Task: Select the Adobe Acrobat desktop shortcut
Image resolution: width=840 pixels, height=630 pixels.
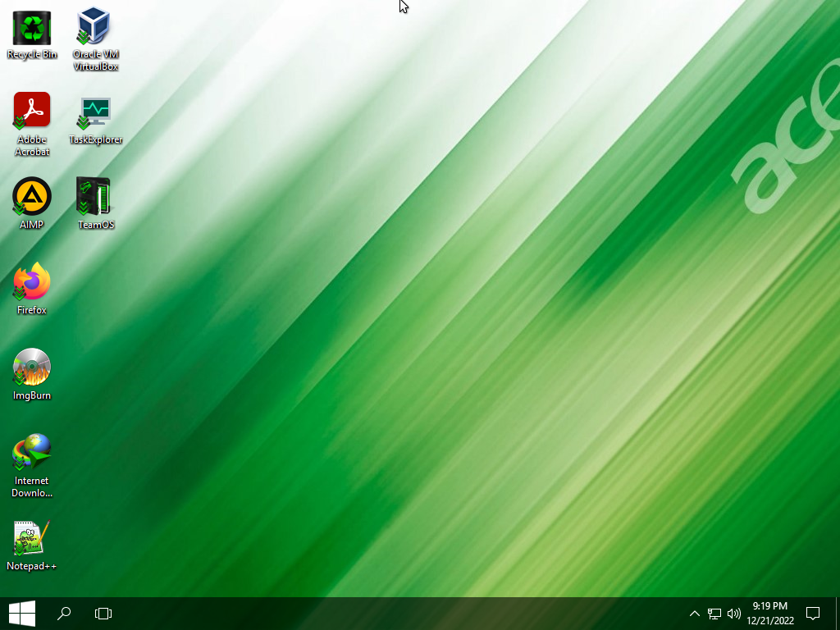Action: 32,125
